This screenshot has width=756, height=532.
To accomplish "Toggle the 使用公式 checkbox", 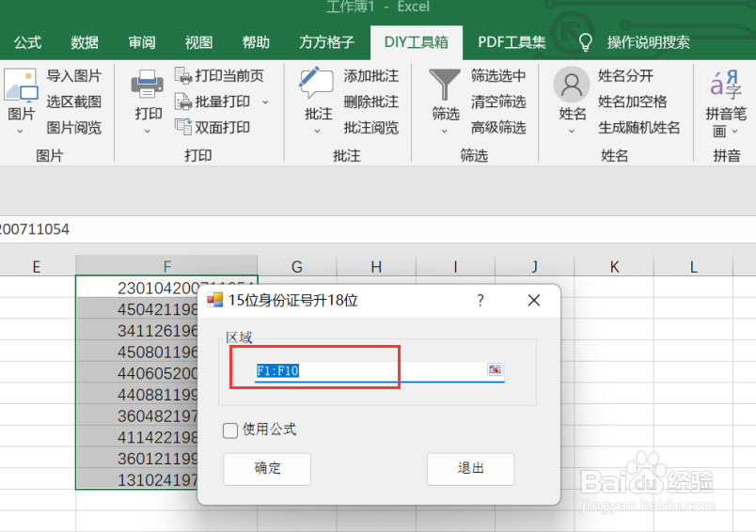I will point(230,430).
